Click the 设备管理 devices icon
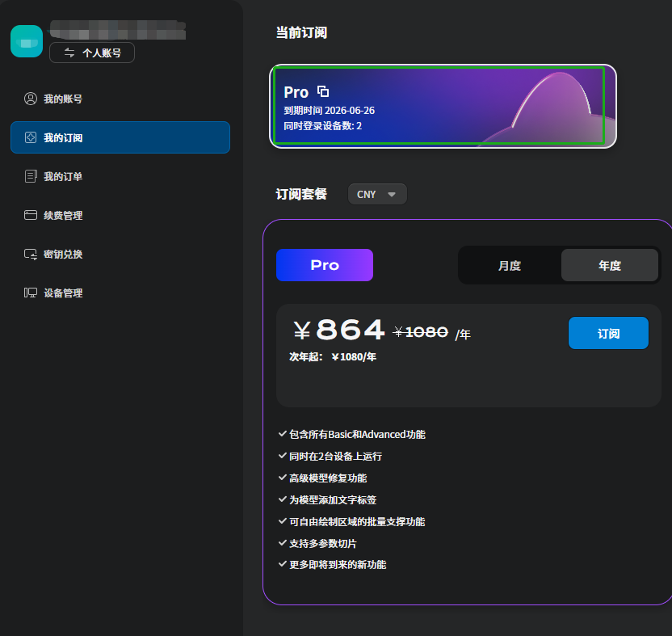 31,293
